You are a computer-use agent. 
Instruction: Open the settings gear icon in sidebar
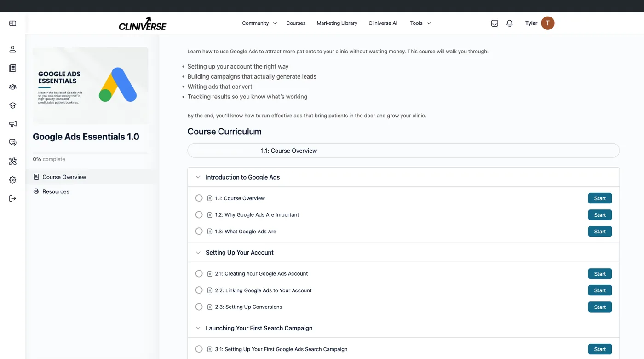pyautogui.click(x=12, y=180)
